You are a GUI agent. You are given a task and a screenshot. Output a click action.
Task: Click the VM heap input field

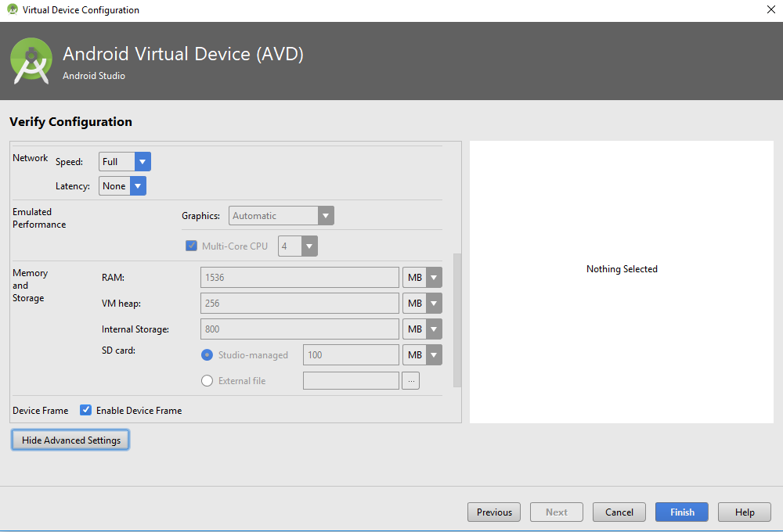tap(300, 304)
